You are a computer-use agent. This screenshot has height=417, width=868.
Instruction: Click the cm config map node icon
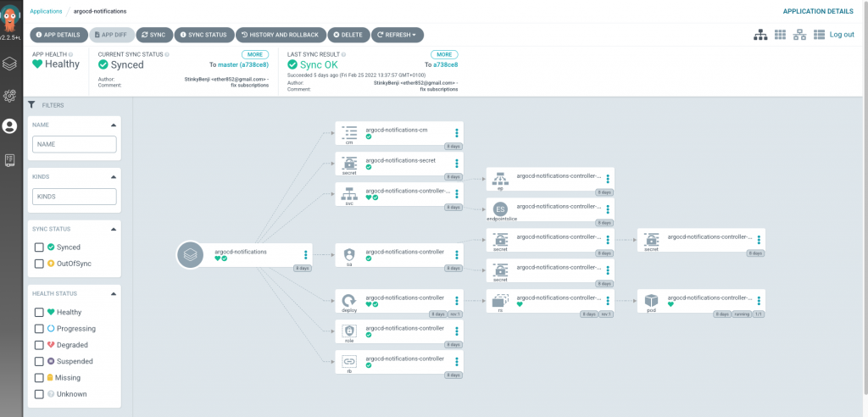tap(349, 132)
